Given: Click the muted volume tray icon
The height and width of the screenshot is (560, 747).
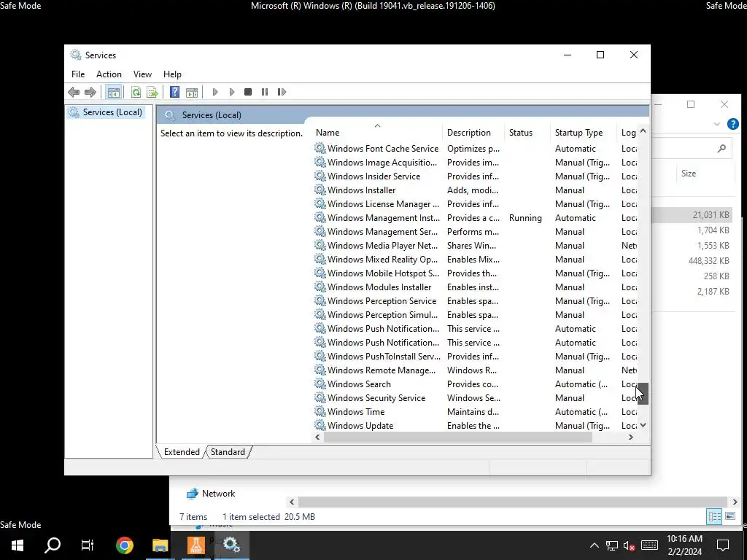Looking at the screenshot, I should [629, 545].
